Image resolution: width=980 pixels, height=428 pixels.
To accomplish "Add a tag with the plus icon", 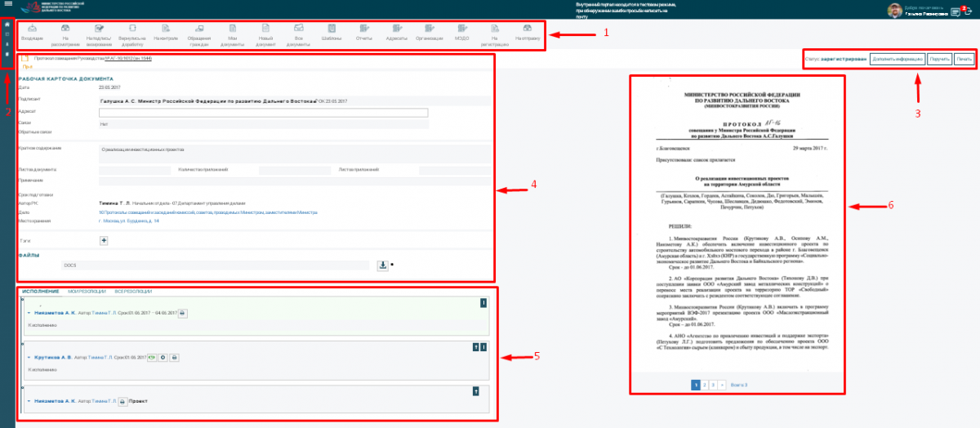I will [x=104, y=240].
